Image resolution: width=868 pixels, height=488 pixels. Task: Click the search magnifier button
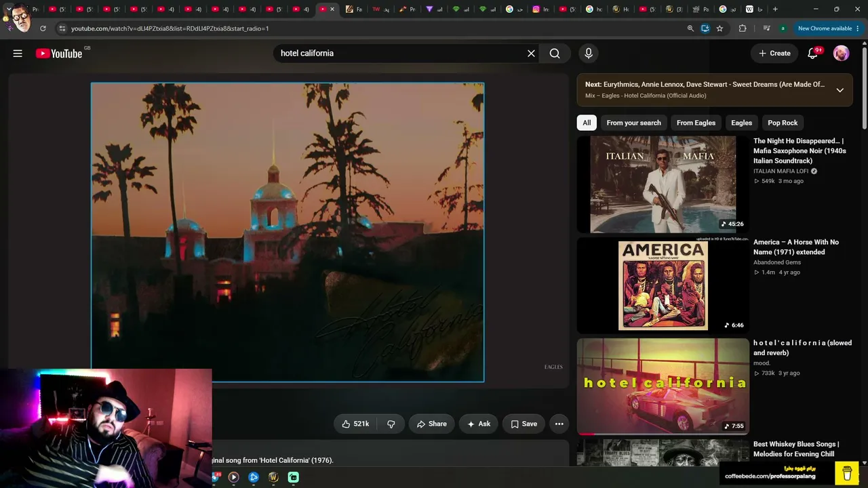pos(555,54)
